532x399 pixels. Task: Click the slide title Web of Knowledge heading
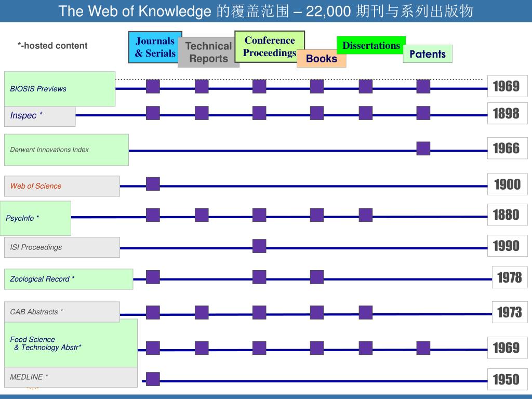(x=265, y=11)
